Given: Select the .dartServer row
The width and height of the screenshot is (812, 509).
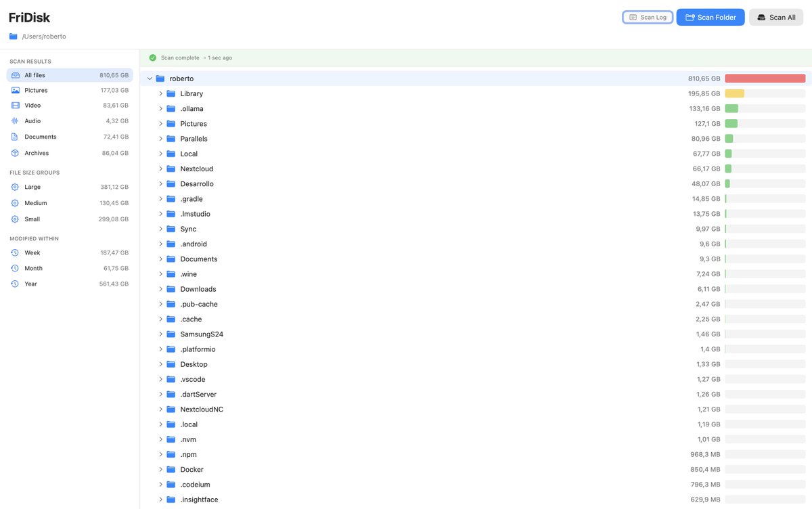Looking at the screenshot, I should [476, 394].
